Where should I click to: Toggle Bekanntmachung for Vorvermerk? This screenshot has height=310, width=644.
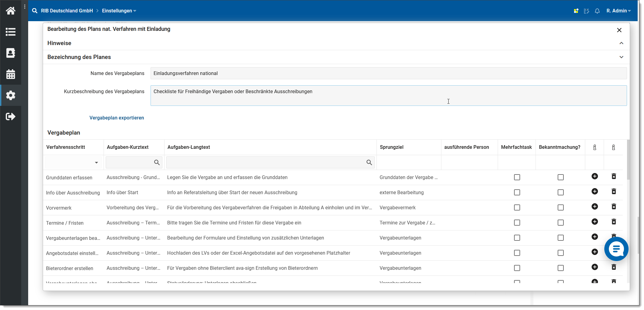(x=560, y=207)
